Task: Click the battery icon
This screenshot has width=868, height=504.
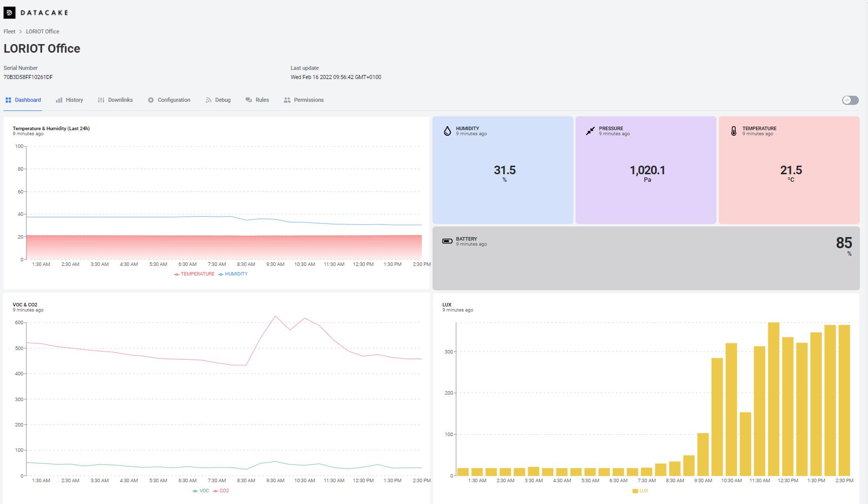Action: click(447, 241)
